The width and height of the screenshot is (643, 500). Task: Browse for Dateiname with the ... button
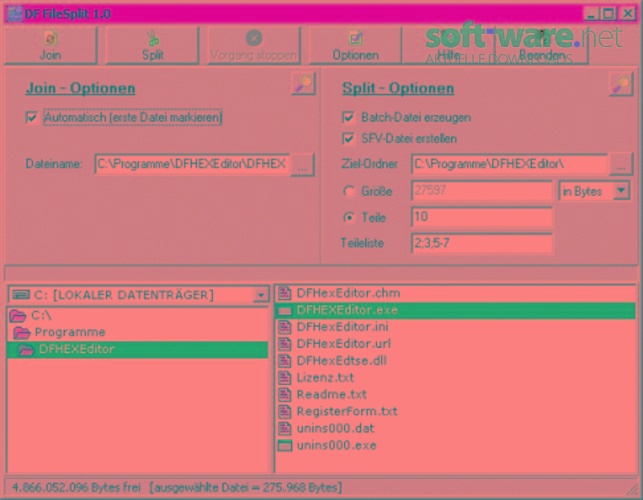[303, 165]
